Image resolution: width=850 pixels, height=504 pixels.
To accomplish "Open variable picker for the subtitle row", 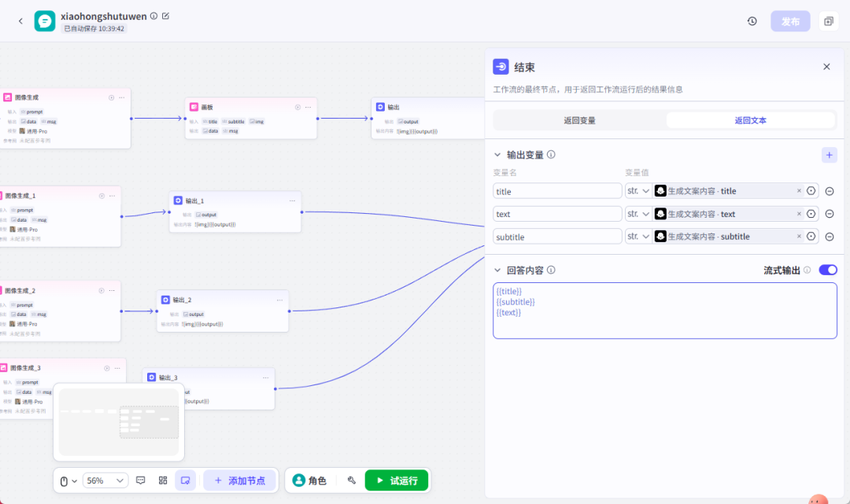I will [x=811, y=237].
